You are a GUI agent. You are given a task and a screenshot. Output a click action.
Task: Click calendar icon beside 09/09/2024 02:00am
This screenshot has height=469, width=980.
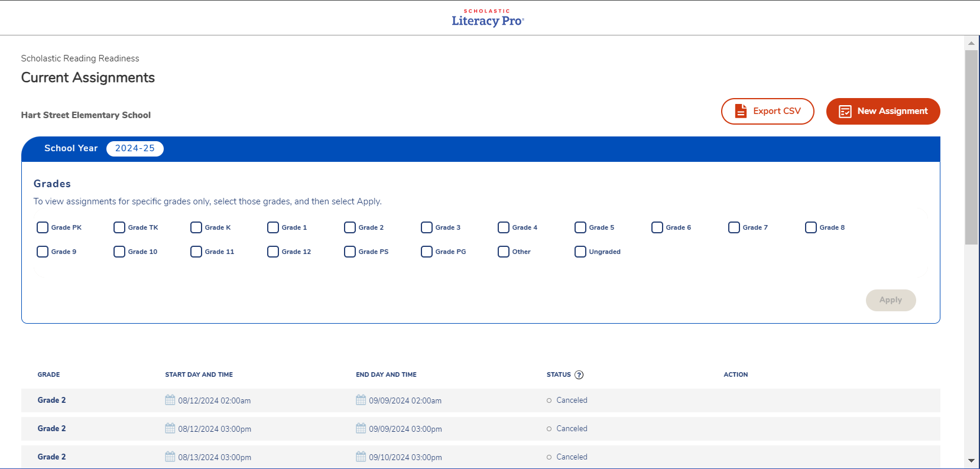pos(361,400)
